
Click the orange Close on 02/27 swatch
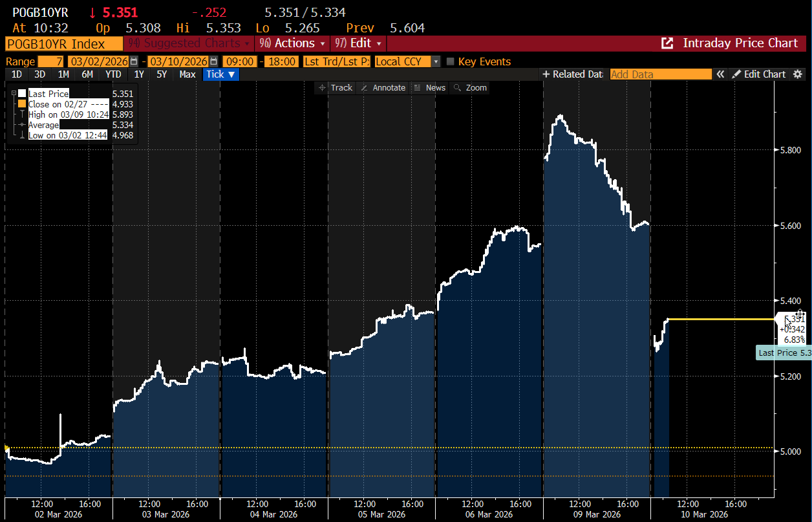tap(22, 104)
